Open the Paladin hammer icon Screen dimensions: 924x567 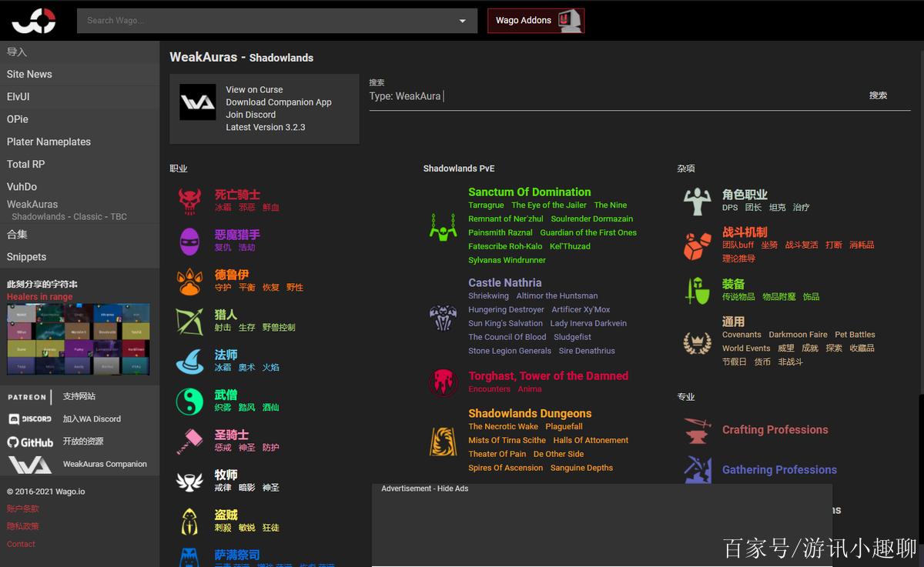click(189, 441)
